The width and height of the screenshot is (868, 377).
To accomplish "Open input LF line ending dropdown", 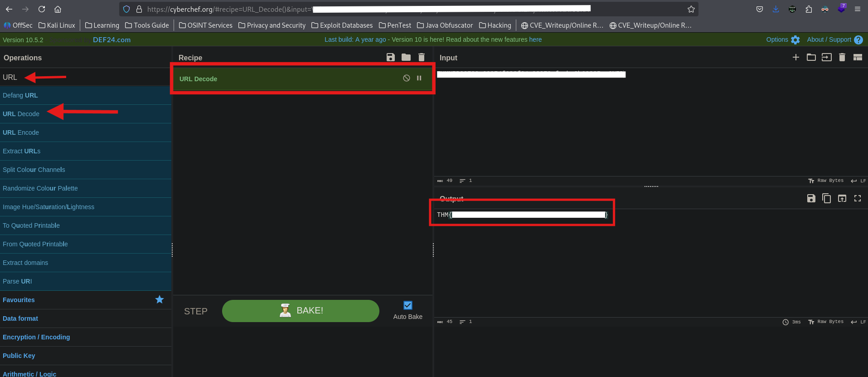I will [x=858, y=181].
